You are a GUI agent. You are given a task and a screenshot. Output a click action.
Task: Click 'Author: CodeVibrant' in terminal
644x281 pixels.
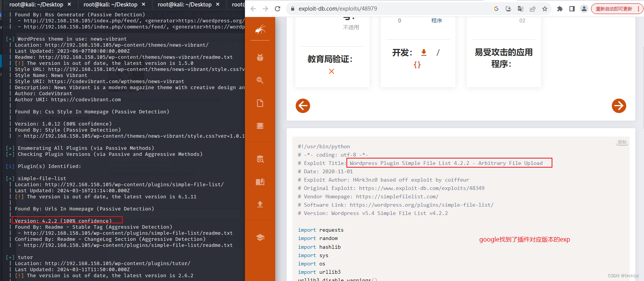click(43, 93)
